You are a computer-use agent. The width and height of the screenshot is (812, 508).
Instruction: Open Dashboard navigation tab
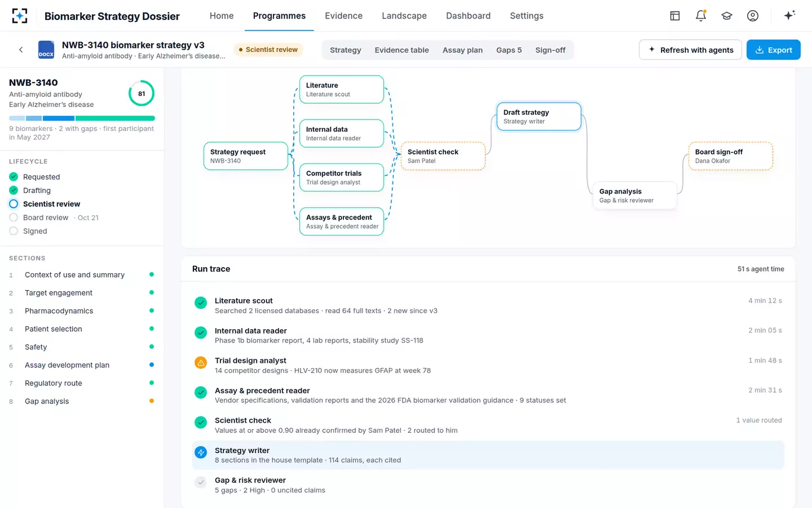pos(468,16)
